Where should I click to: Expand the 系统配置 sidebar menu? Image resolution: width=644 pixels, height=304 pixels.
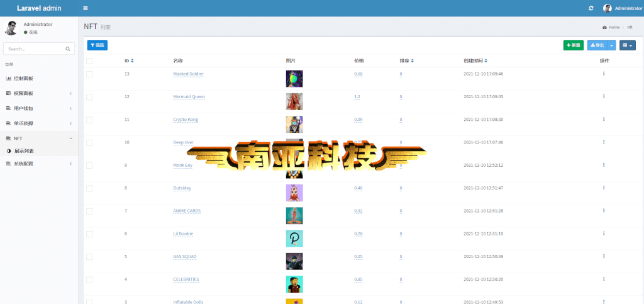39,164
